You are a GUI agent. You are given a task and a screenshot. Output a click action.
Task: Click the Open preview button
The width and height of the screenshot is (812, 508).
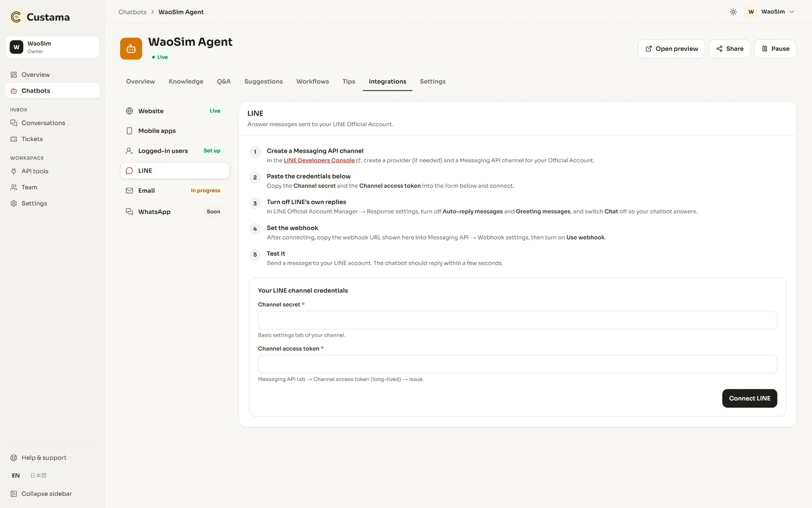point(672,49)
